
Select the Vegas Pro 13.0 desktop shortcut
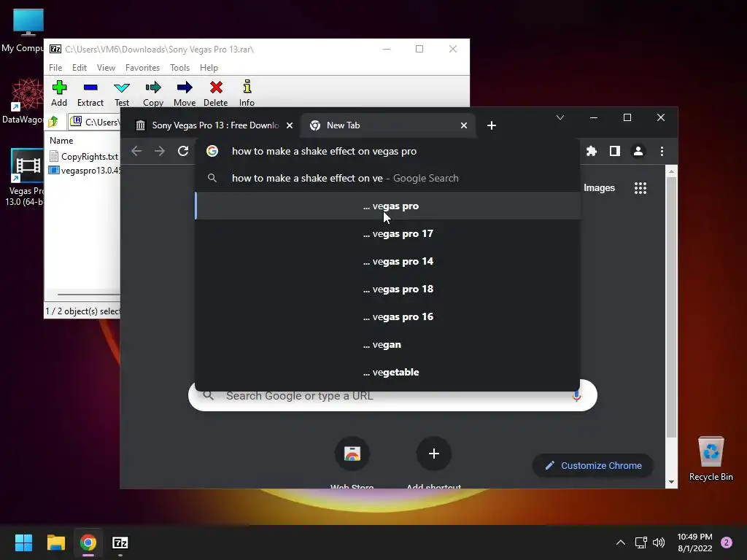[x=25, y=177]
